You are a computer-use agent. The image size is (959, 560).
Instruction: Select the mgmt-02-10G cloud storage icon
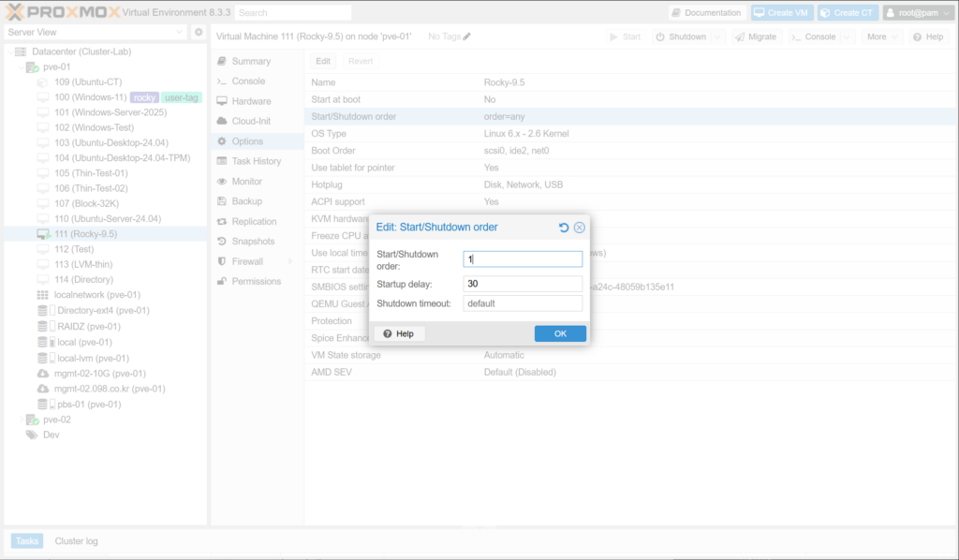click(x=43, y=374)
